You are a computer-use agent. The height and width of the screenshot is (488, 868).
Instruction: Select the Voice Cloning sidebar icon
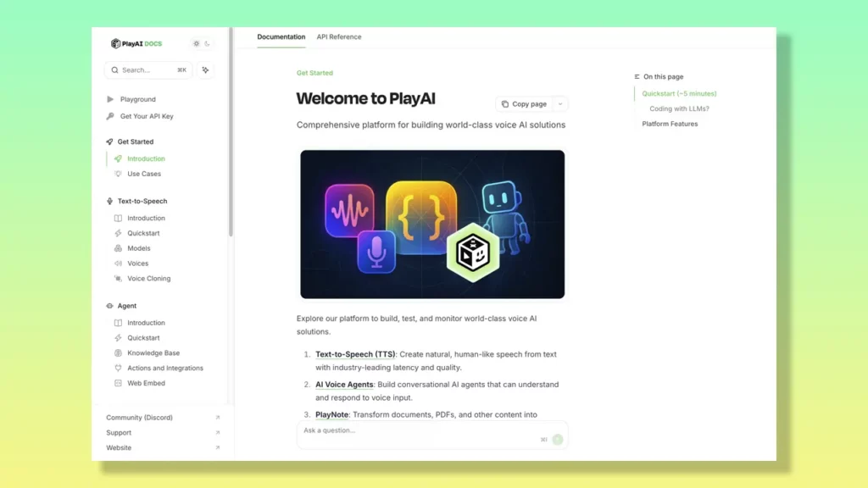point(120,279)
